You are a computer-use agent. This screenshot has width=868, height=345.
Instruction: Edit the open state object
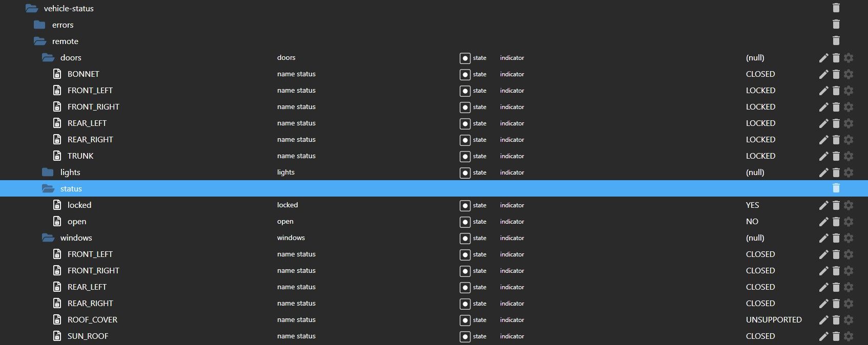pyautogui.click(x=823, y=222)
